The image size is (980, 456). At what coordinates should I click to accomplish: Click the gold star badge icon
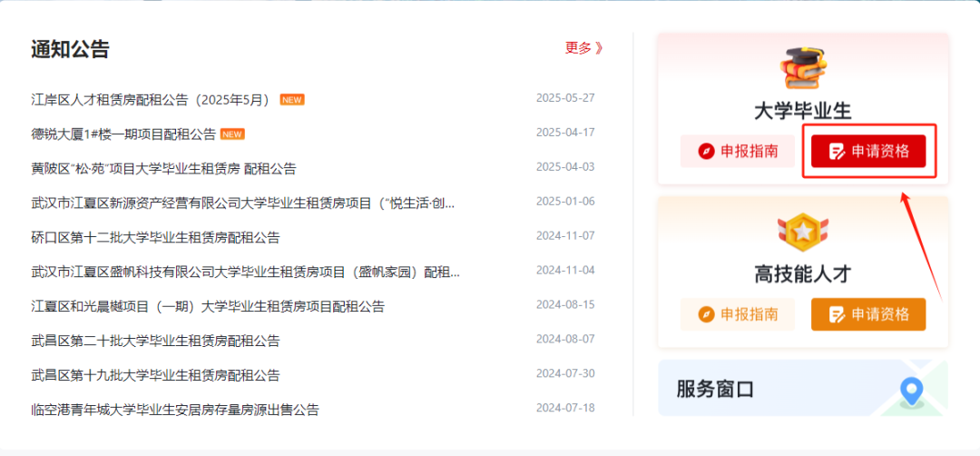tap(802, 232)
